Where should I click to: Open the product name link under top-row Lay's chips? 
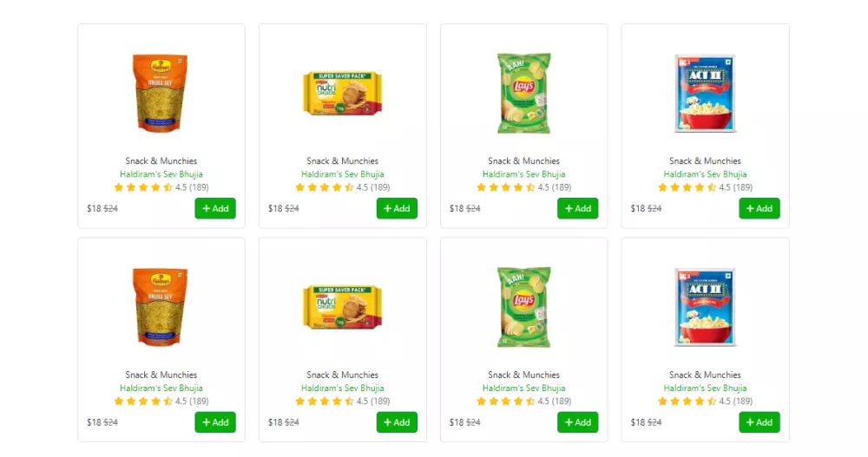click(523, 174)
